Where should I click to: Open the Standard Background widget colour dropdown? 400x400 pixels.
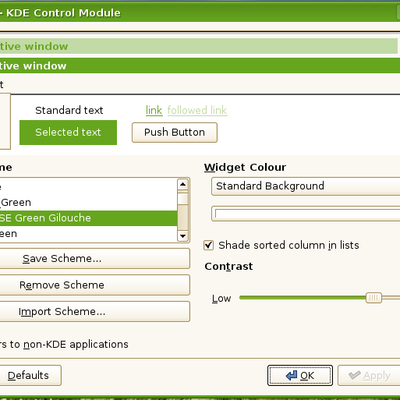305,186
